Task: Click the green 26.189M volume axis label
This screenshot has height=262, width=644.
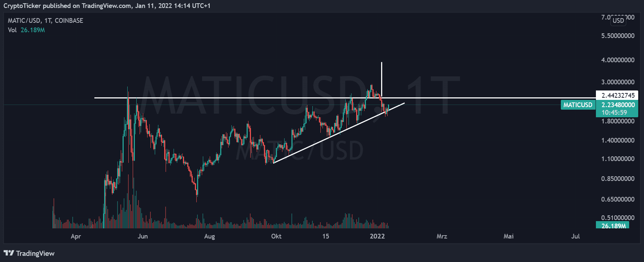Action: tap(613, 226)
